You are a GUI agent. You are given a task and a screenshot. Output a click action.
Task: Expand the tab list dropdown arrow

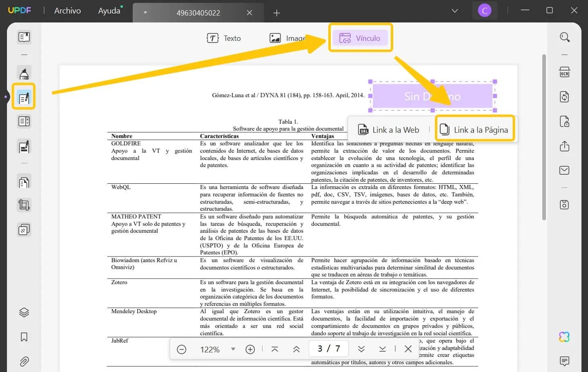click(x=145, y=13)
